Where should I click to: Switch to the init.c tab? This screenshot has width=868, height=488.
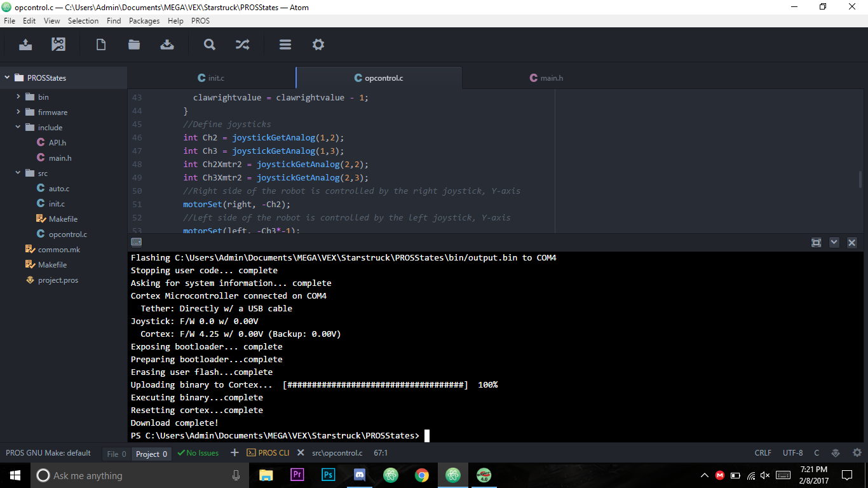[x=212, y=78]
